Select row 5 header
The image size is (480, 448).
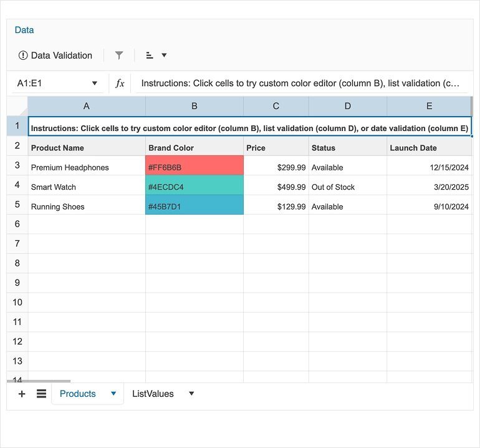17,205
